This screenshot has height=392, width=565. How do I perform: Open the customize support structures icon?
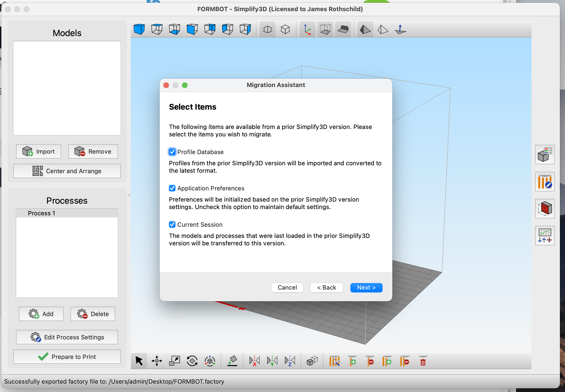545,182
